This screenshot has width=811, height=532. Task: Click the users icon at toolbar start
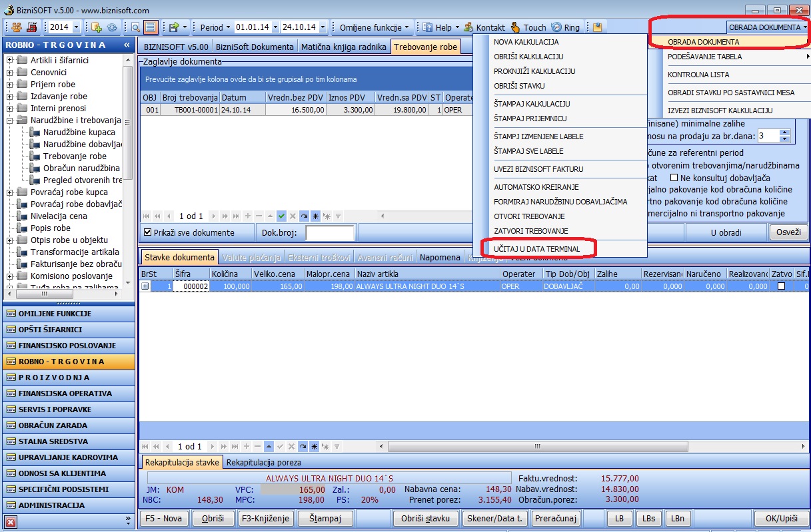(x=17, y=27)
